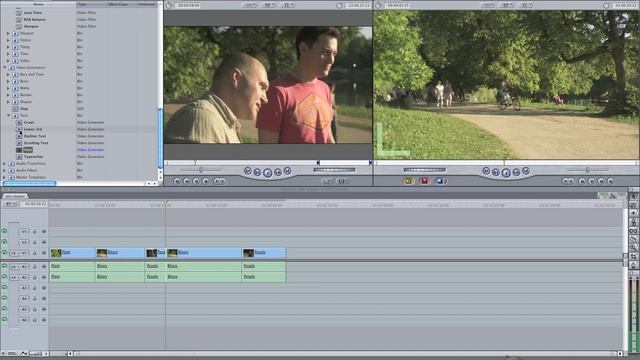Select the first Plant clip on V1
The width and height of the screenshot is (640, 360).
coord(72,253)
